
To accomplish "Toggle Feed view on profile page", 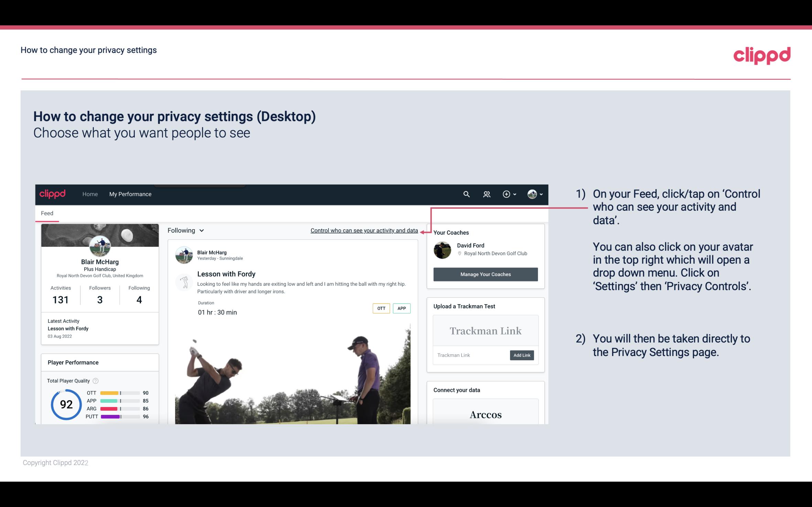I will tap(47, 213).
